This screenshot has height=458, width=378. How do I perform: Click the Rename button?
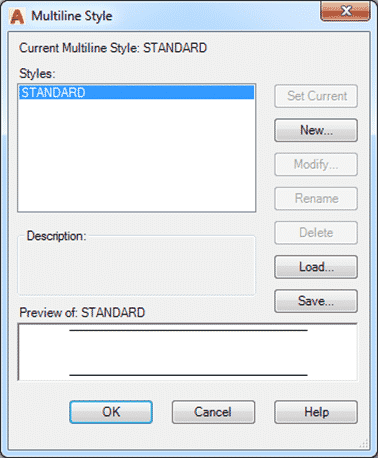click(x=316, y=199)
